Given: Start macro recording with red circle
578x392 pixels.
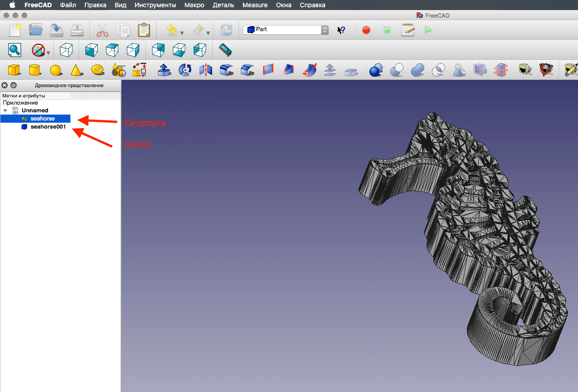Looking at the screenshot, I should (x=366, y=30).
